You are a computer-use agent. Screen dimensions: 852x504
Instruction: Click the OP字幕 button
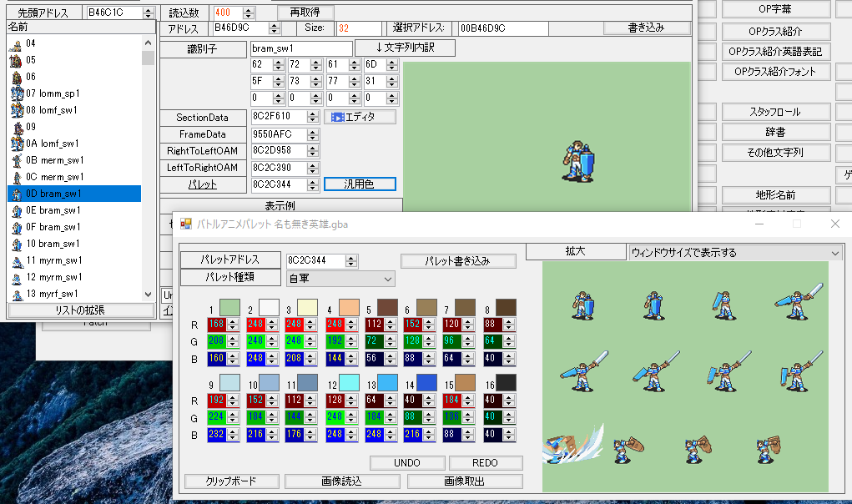(775, 9)
